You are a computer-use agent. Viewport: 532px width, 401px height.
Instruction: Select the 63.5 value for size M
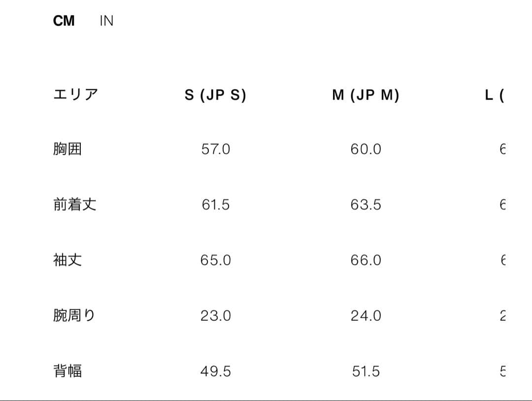tap(365, 204)
